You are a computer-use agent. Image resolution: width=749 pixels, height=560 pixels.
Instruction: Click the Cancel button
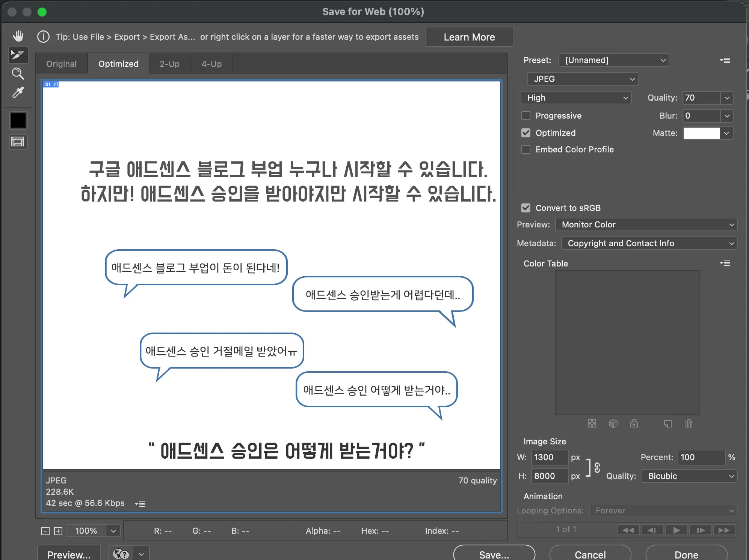590,553
